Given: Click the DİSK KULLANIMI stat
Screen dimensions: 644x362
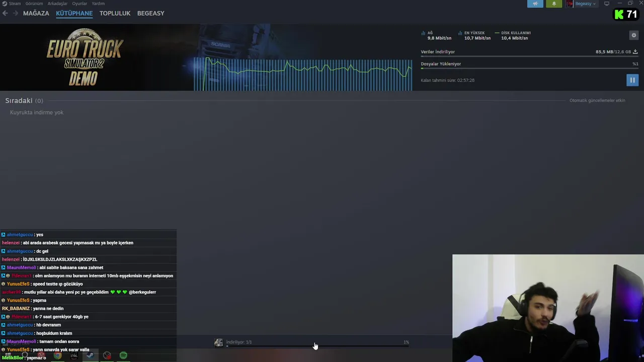Looking at the screenshot, I should pyautogui.click(x=512, y=36).
